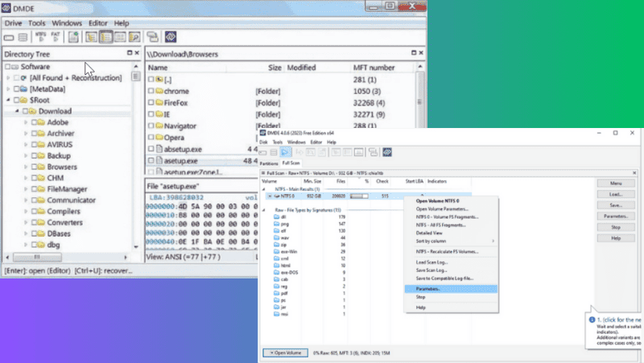644x363 pixels.
Task: Close the Full Scan results panel
Action: pyautogui.click(x=634, y=173)
